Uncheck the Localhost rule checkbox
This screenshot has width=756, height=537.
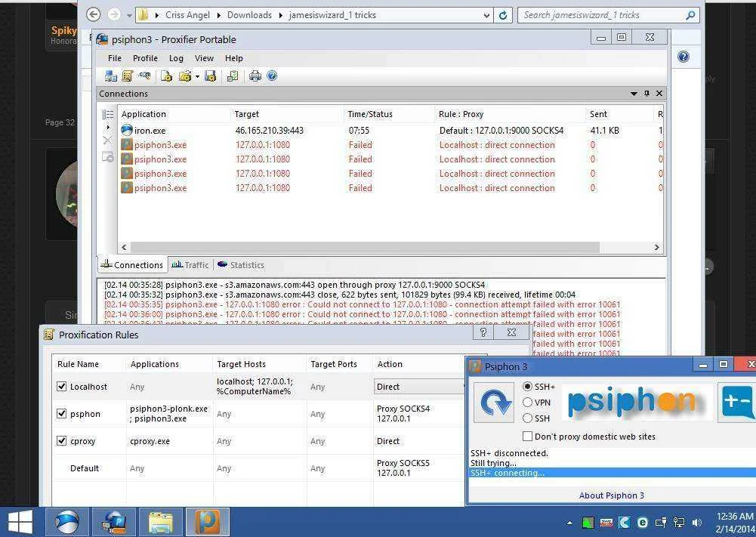[62, 386]
